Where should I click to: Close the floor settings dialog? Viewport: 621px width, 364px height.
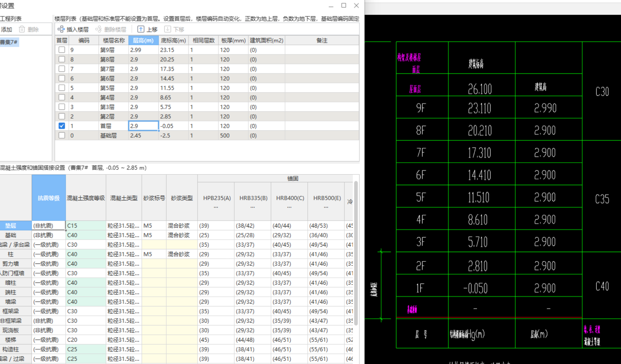(x=356, y=5)
